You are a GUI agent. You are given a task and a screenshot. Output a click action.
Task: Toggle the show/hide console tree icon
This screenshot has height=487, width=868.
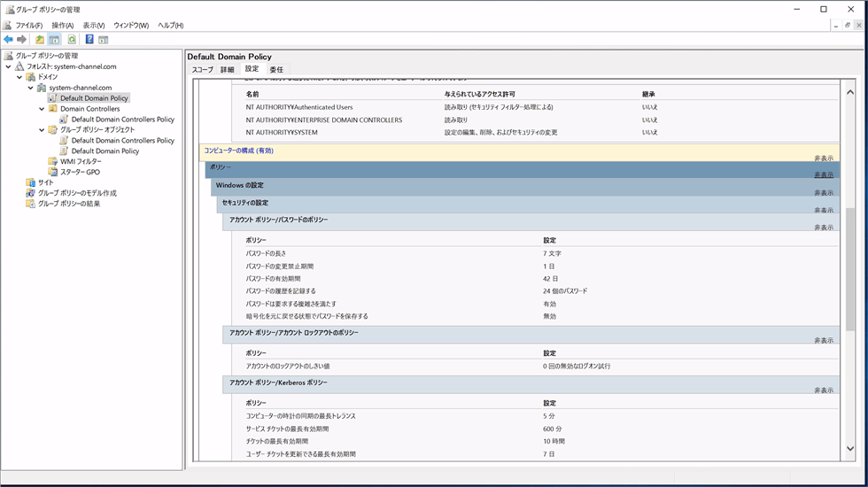(55, 39)
